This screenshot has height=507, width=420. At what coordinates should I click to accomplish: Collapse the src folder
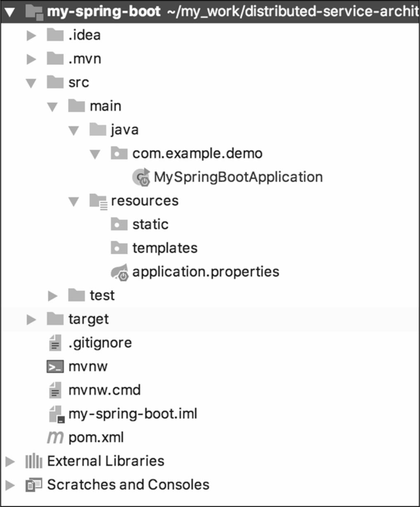coord(31,83)
